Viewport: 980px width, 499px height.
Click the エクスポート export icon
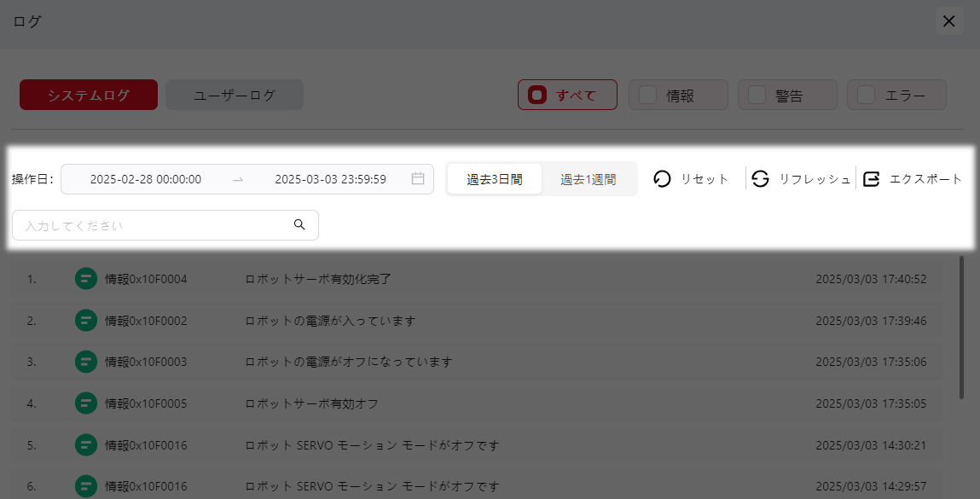pos(871,179)
